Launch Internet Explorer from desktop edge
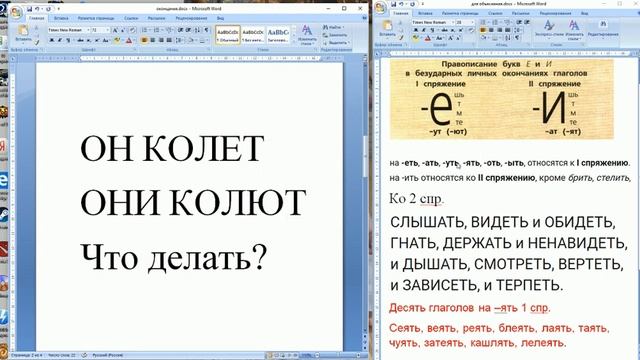Screen dimensions: 640x360 pyautogui.click(x=3, y=180)
